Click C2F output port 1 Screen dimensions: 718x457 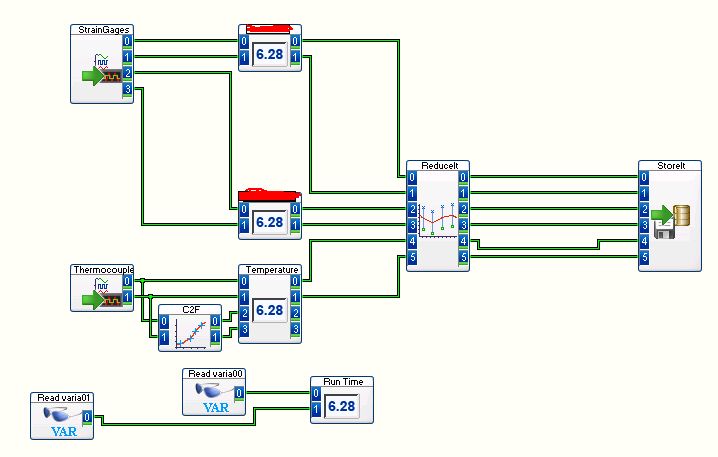point(215,337)
